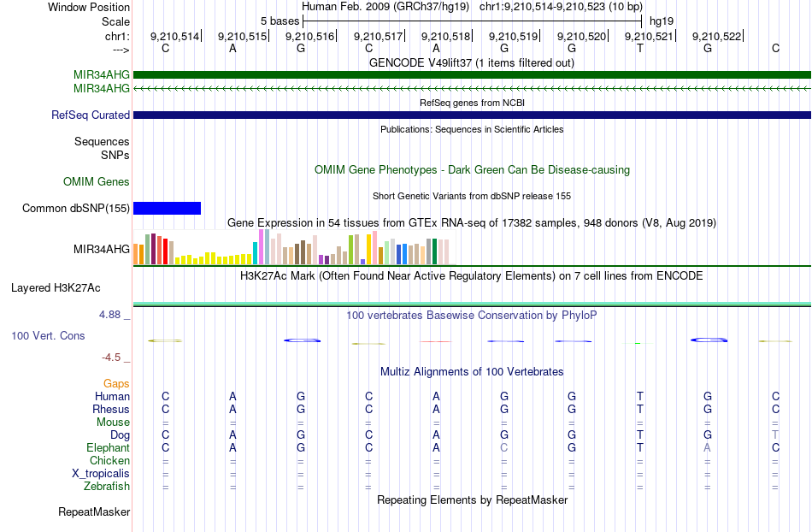Click the OMIM Genes label

click(x=97, y=182)
